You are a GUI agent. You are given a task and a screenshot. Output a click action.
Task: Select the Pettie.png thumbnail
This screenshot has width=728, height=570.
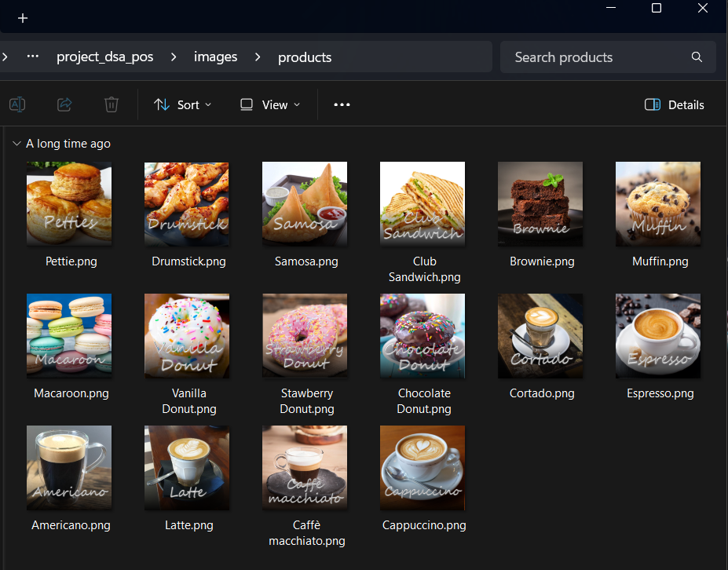coord(69,204)
